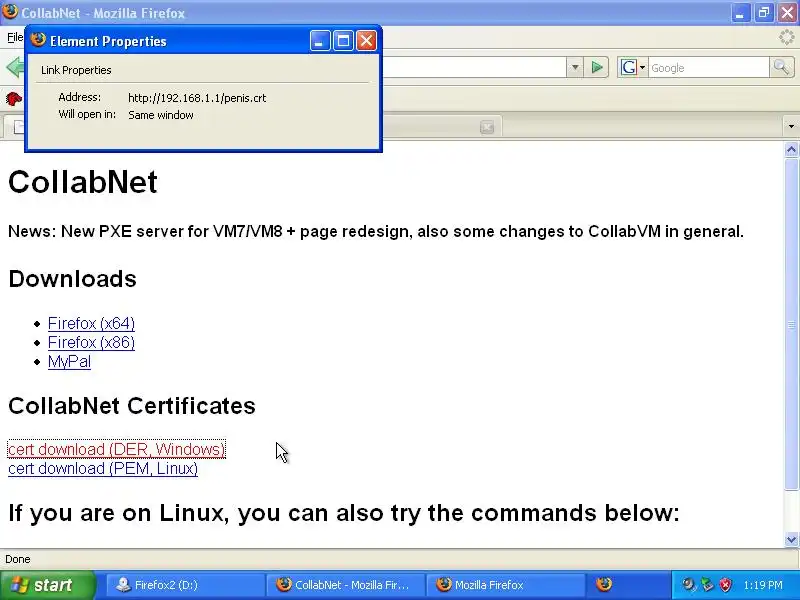Open the list-all-tabs dropdown arrow
This screenshot has height=600, width=800.
[791, 126]
